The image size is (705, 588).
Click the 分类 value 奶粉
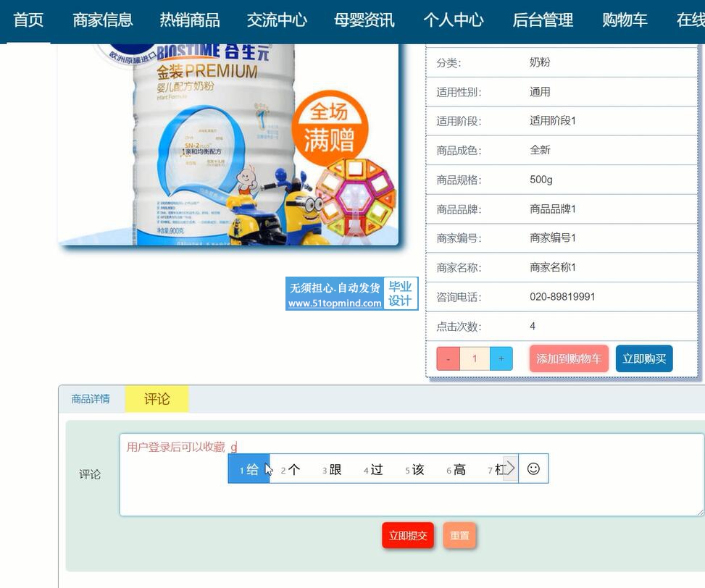coord(540,62)
